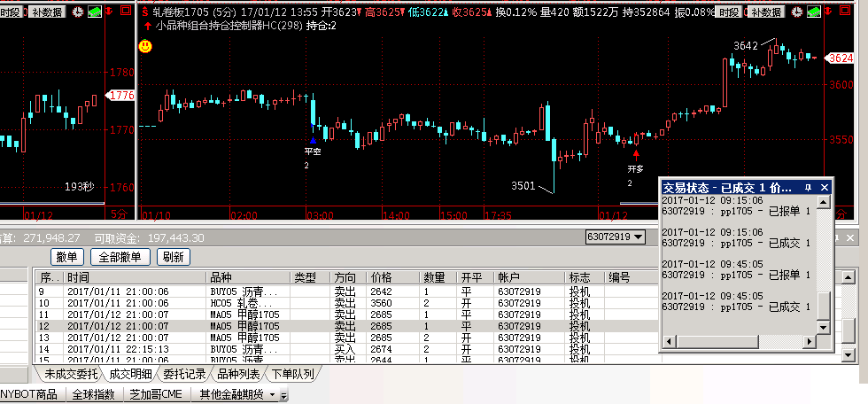Click the green chip icon in left chart header
Viewport: 868px width, 404px height.
point(93,12)
